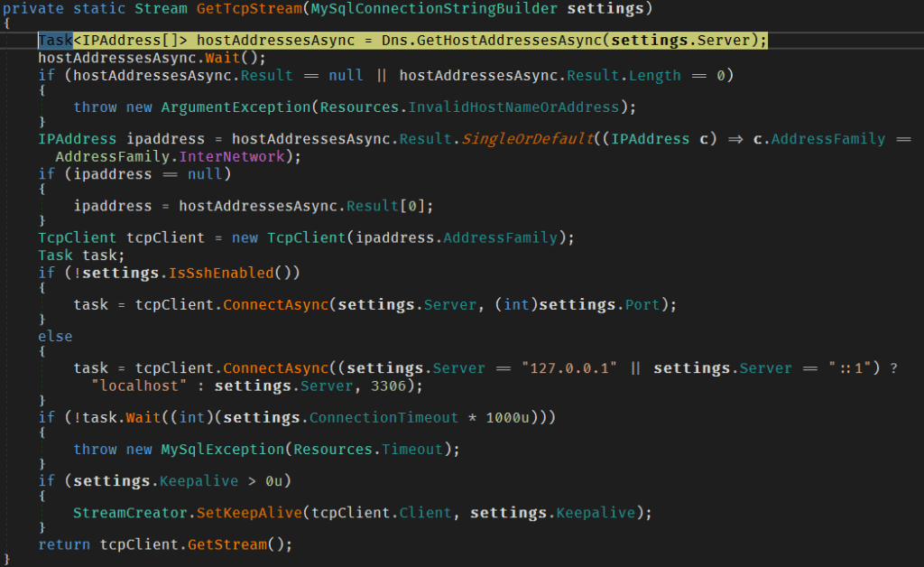Open the InvalidHostNameOrAddress resource reference

point(514,107)
